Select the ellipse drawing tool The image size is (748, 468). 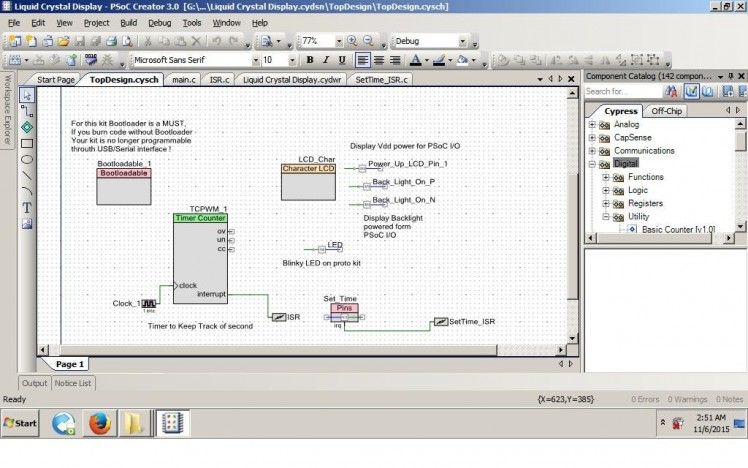tap(27, 159)
